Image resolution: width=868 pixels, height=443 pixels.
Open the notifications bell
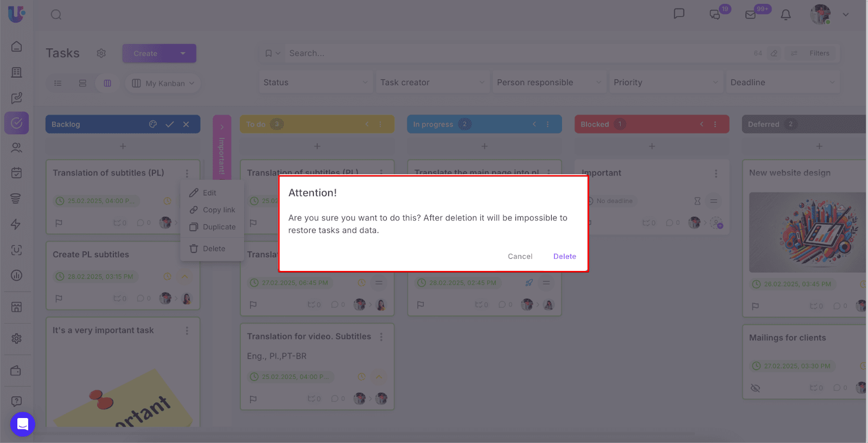(x=786, y=15)
